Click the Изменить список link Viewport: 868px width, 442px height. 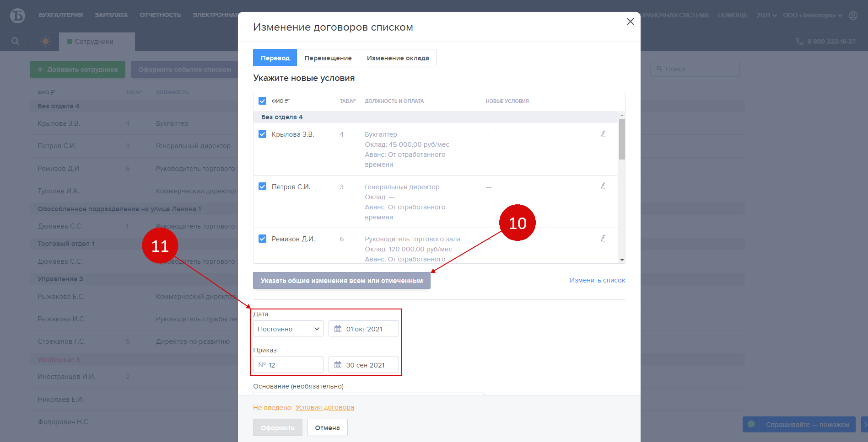coord(597,280)
